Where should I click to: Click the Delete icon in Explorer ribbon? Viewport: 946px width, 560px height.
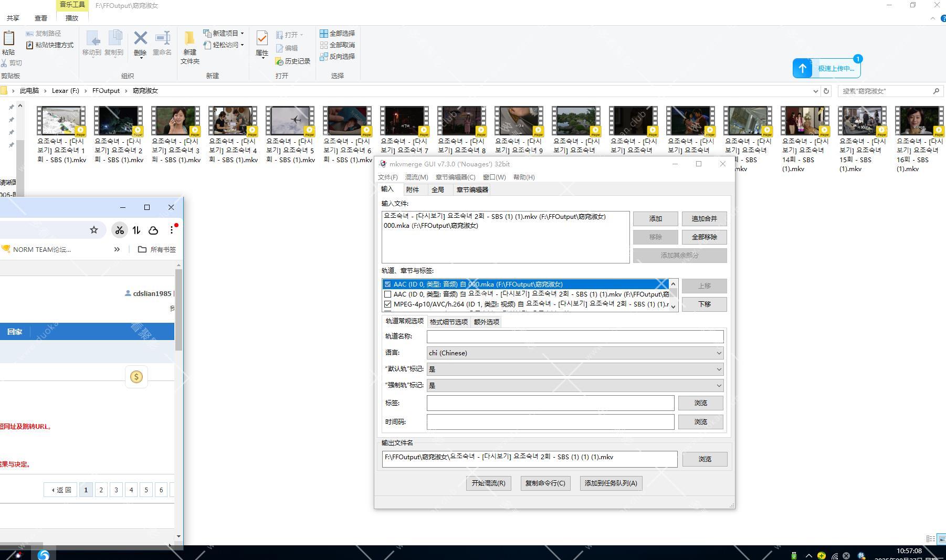(x=140, y=39)
